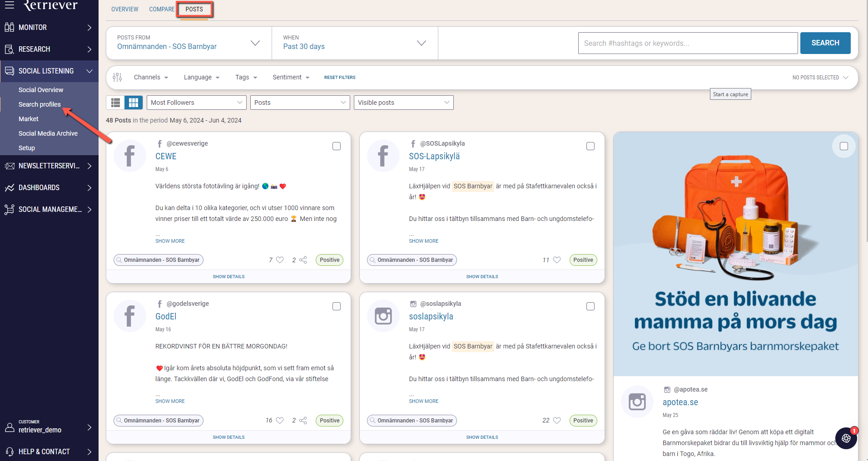Image resolution: width=868 pixels, height=461 pixels.
Task: Select the CEWE post checkbox
Action: [337, 146]
